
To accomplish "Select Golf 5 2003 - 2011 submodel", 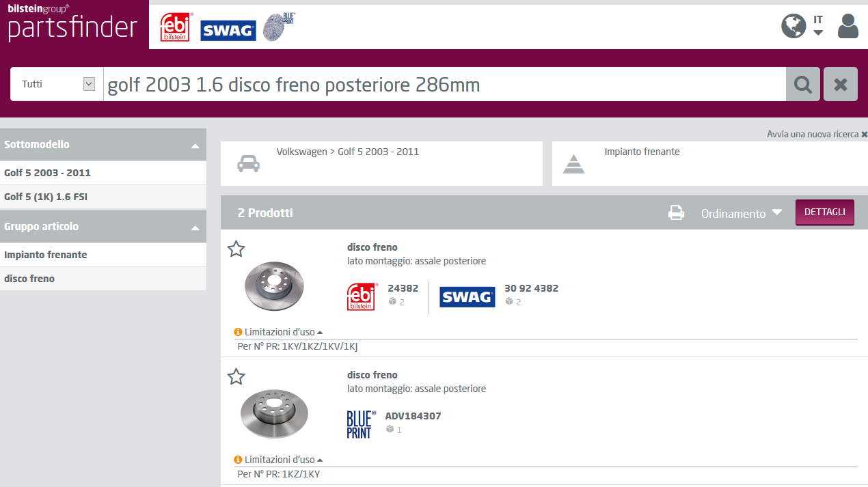I will tap(103, 173).
